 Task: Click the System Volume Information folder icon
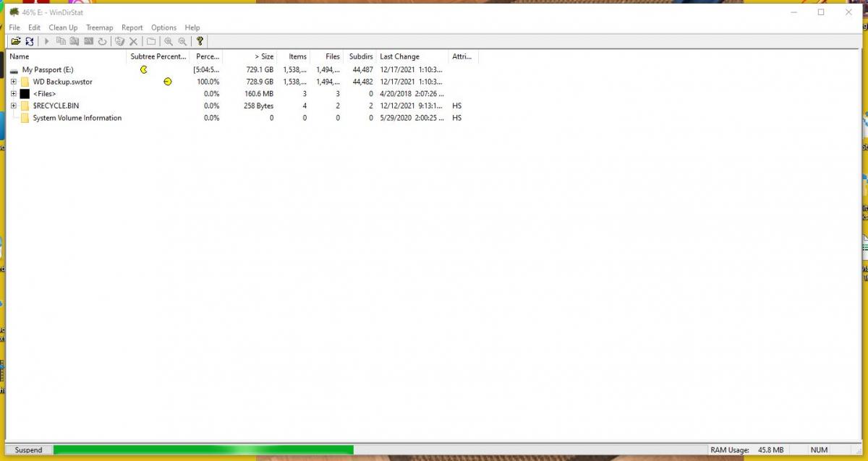(x=25, y=118)
